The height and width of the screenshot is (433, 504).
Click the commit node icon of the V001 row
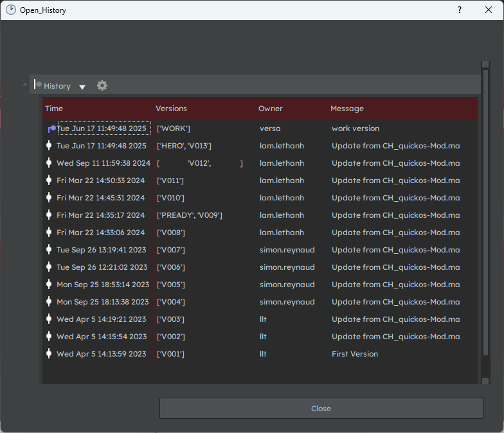pos(49,353)
